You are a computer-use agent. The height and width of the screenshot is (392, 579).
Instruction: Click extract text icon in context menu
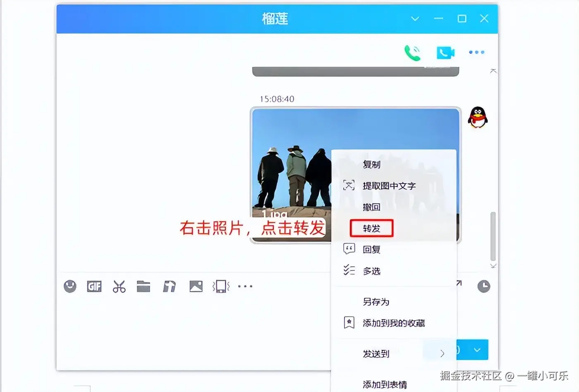point(349,185)
